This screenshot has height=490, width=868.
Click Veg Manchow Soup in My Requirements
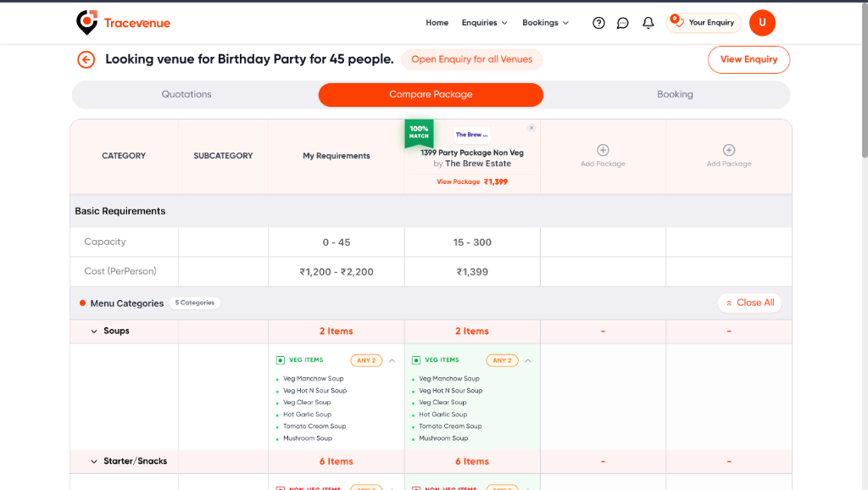point(314,379)
